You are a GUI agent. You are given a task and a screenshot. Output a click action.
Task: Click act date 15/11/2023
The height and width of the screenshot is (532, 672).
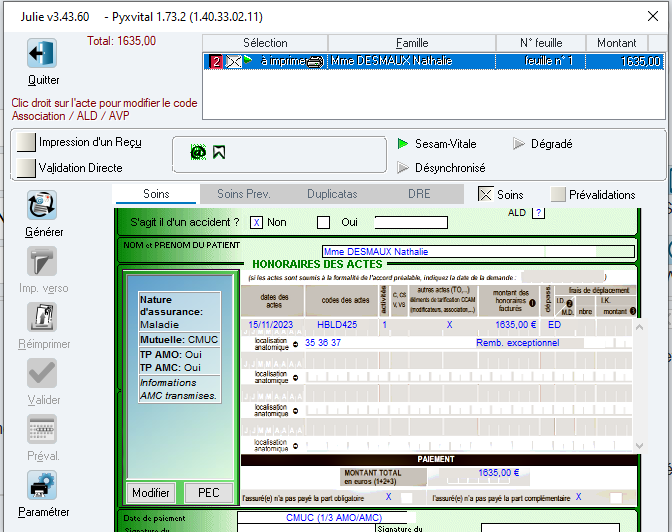[270, 325]
